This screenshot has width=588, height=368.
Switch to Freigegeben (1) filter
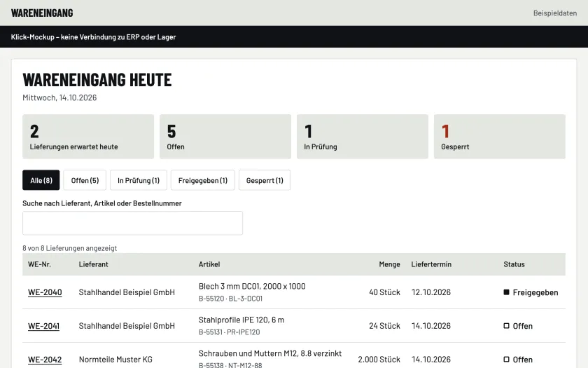coord(203,180)
